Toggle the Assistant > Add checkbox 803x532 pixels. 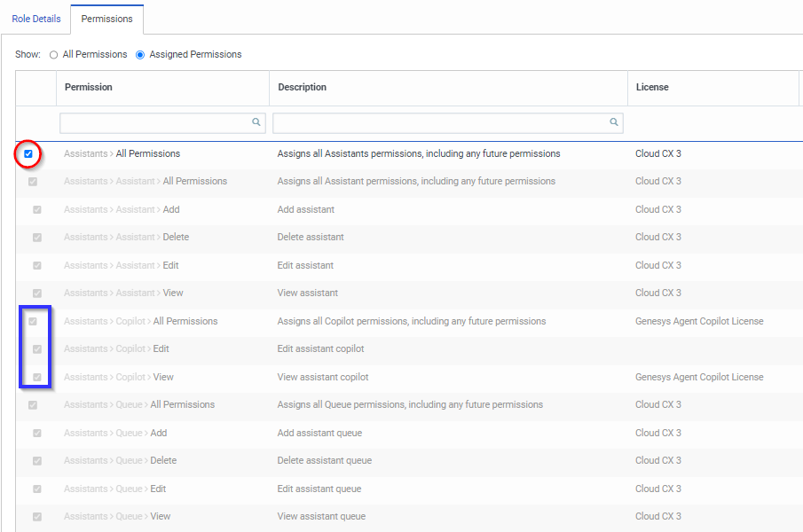37,210
